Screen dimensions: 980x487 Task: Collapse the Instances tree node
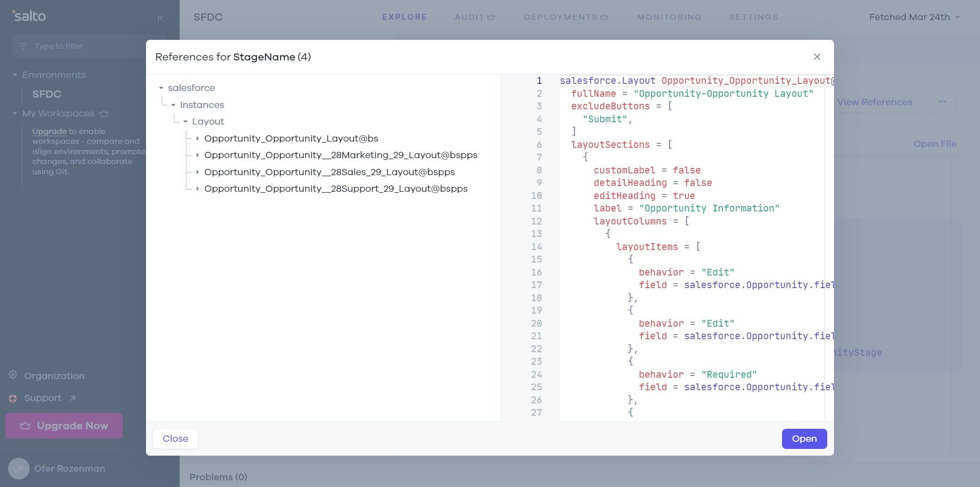173,105
